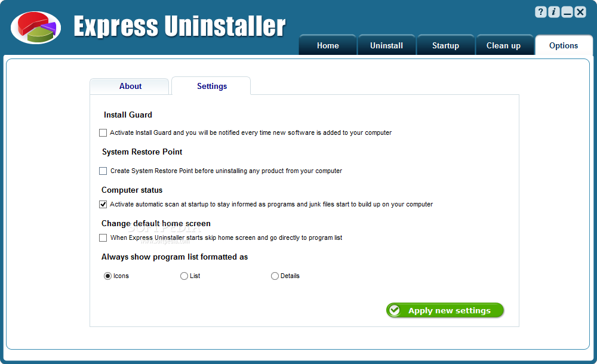The width and height of the screenshot is (597, 364).
Task: Close the Express Uninstaller window
Action: click(580, 12)
